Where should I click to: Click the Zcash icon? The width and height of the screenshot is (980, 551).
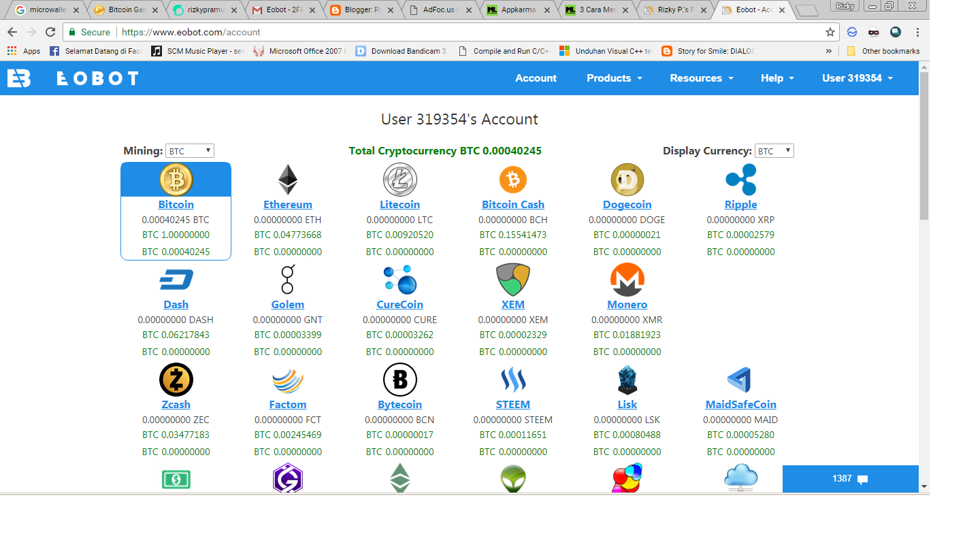pyautogui.click(x=176, y=380)
